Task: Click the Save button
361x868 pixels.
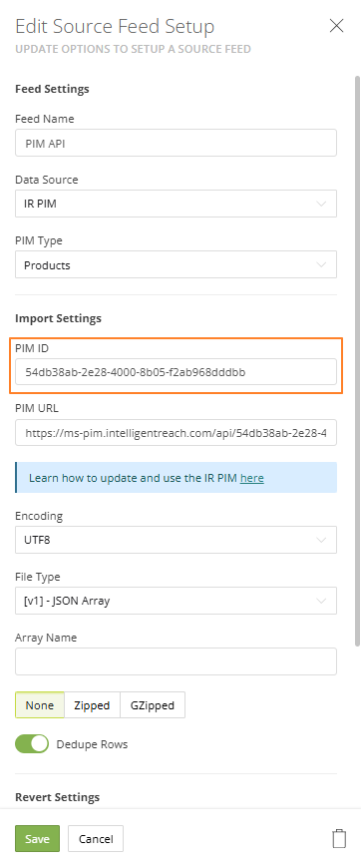Action: point(38,839)
